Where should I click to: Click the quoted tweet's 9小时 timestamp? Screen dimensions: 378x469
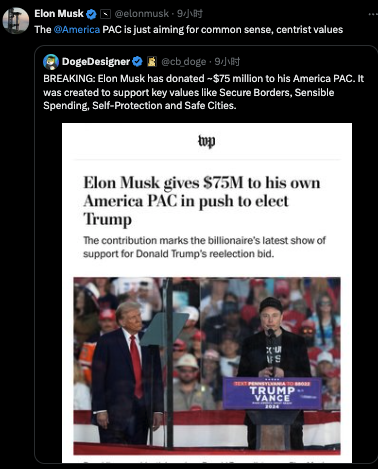(227, 62)
